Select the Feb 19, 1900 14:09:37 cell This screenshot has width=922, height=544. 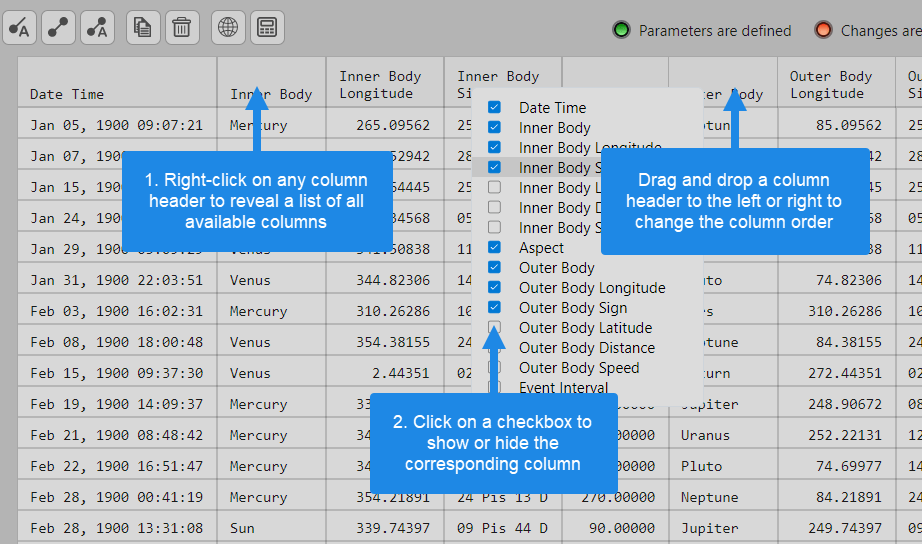click(117, 402)
